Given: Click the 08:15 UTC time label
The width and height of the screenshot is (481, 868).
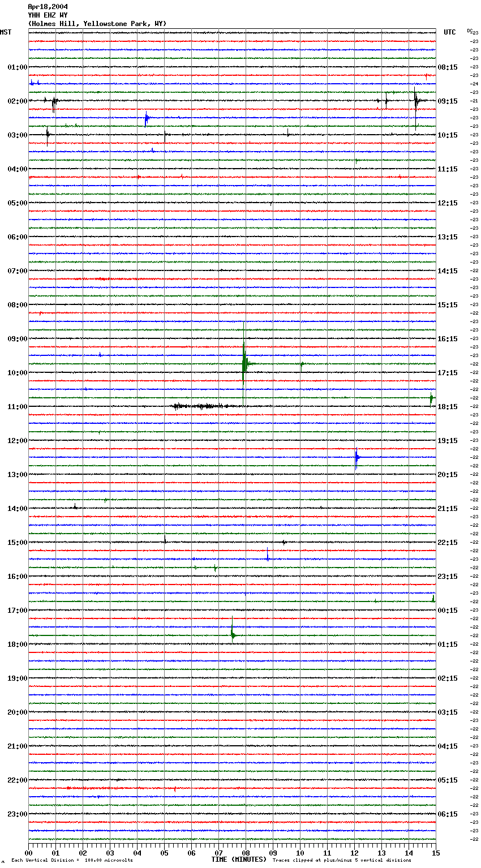Looking at the screenshot, I should tap(448, 67).
